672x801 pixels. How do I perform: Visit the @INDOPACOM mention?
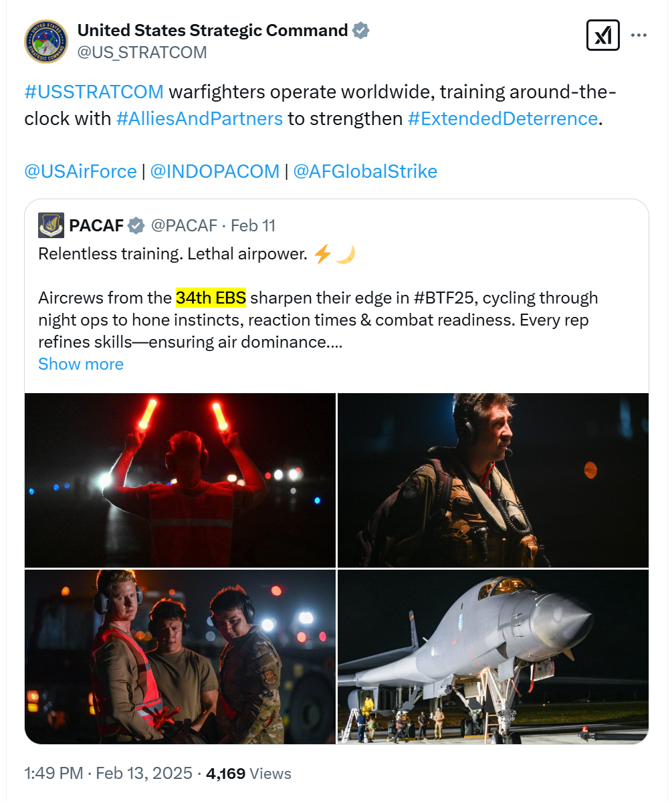215,172
